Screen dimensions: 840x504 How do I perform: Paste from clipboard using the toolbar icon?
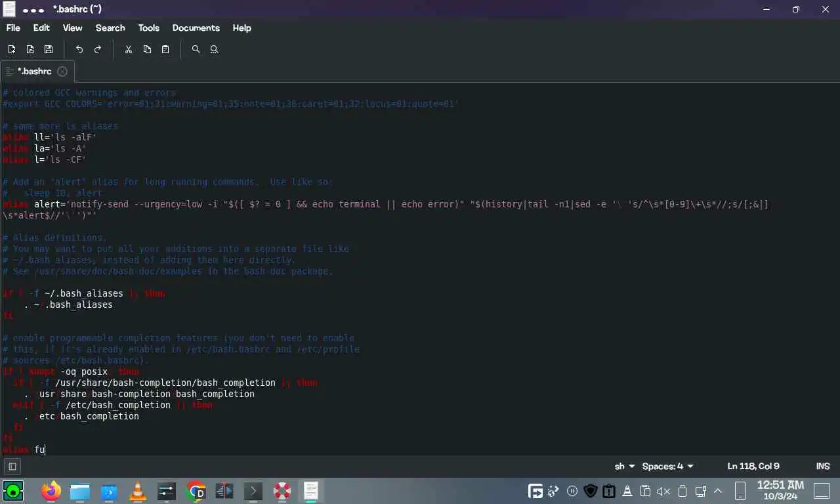click(x=165, y=49)
